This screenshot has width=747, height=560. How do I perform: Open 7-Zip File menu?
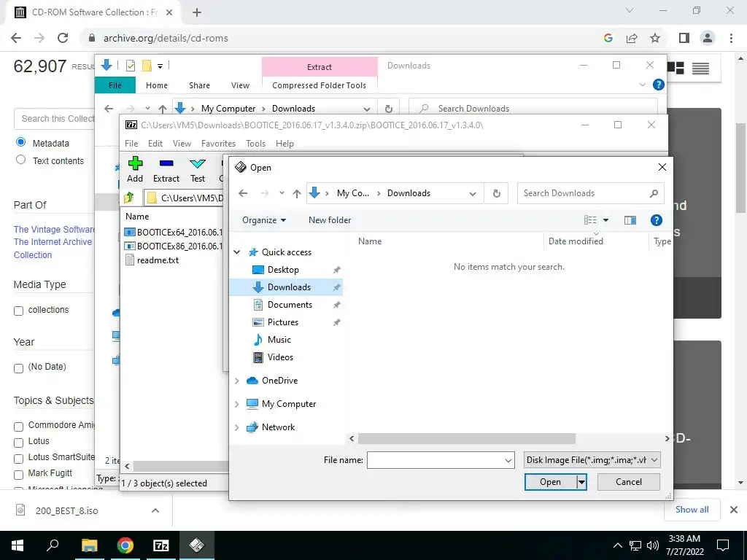tap(131, 144)
